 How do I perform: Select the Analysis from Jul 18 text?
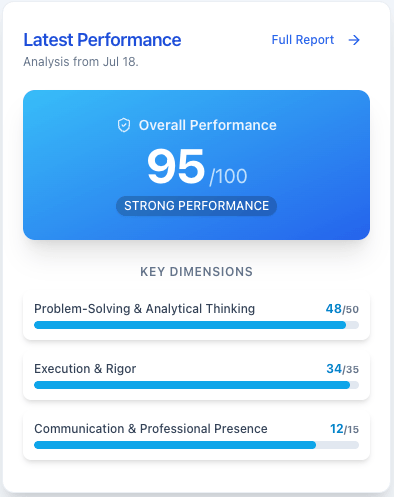[x=81, y=62]
